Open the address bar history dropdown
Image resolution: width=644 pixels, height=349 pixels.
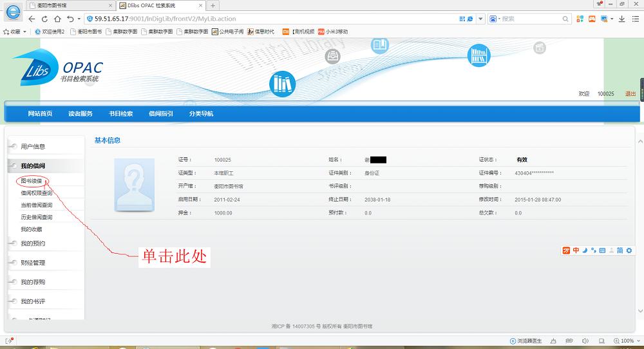coord(480,19)
